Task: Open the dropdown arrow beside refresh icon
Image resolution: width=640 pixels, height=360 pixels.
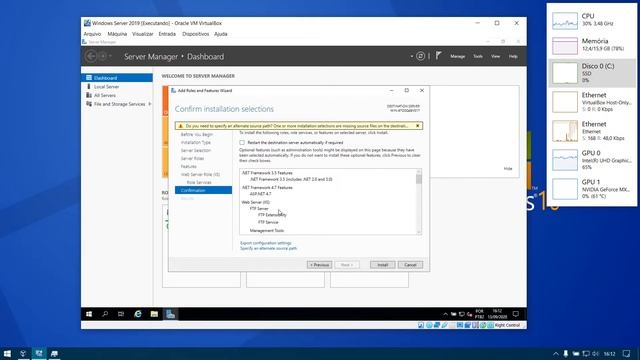Action: pos(412,56)
